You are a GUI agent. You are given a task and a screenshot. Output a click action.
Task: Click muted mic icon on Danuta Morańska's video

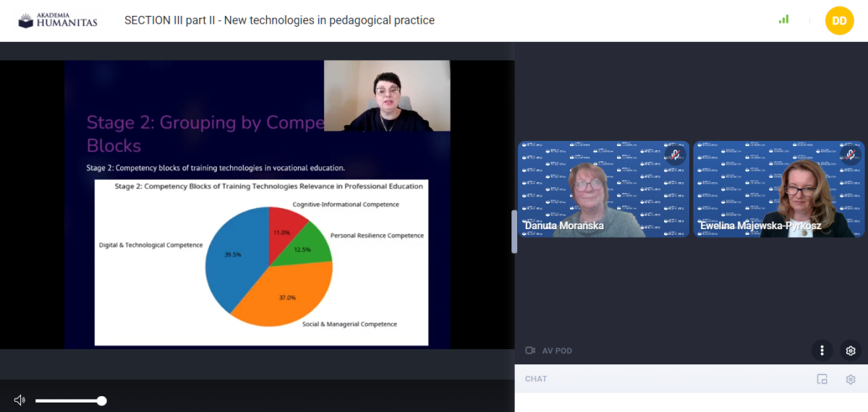pyautogui.click(x=674, y=155)
